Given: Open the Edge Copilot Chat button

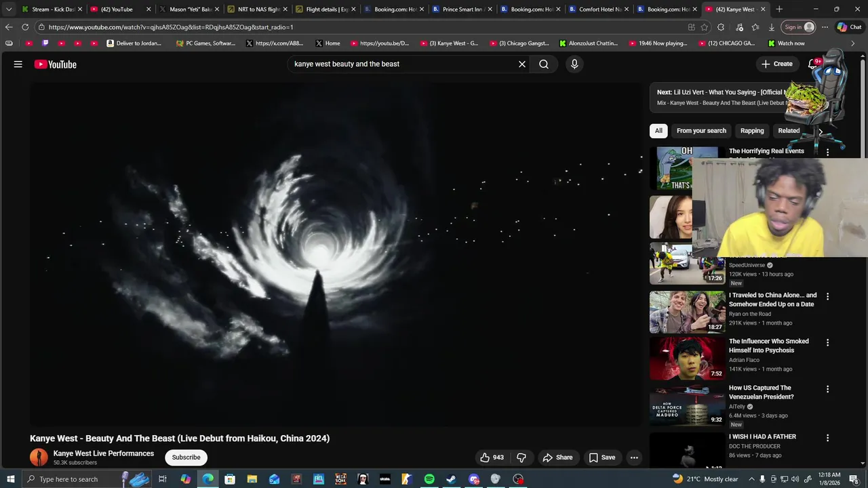Looking at the screenshot, I should pos(849,27).
